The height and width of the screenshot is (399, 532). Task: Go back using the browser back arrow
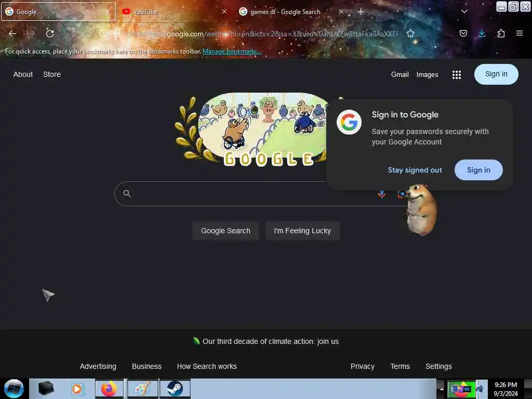click(x=12, y=33)
